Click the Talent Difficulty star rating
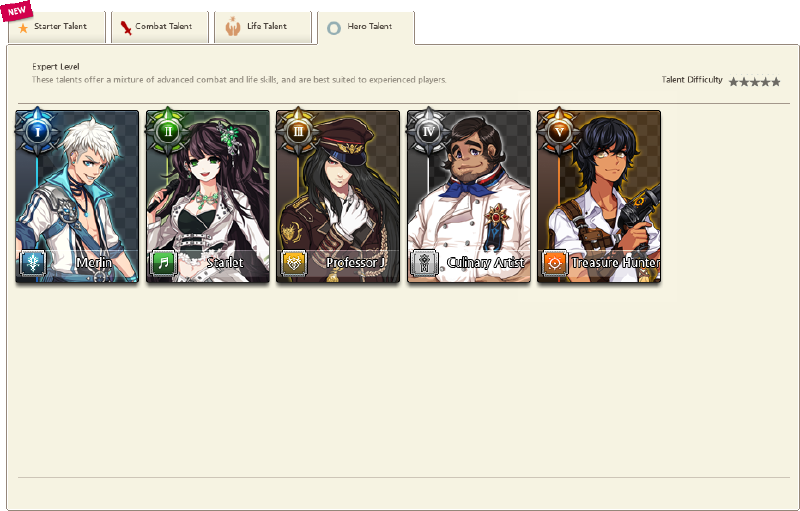The height and width of the screenshot is (511, 800). pyautogui.click(x=755, y=82)
